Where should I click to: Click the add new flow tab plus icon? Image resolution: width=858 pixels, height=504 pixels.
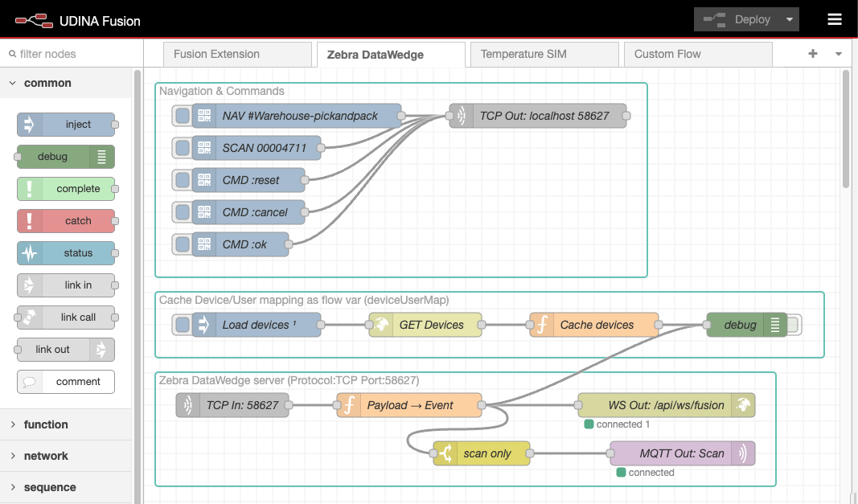pyautogui.click(x=813, y=54)
